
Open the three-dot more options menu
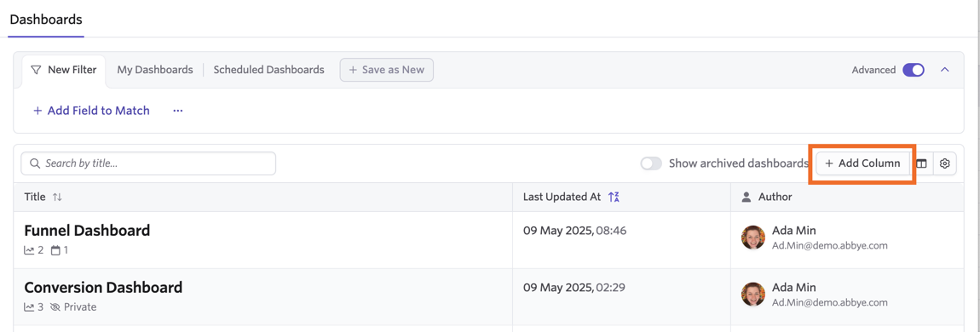[178, 111]
